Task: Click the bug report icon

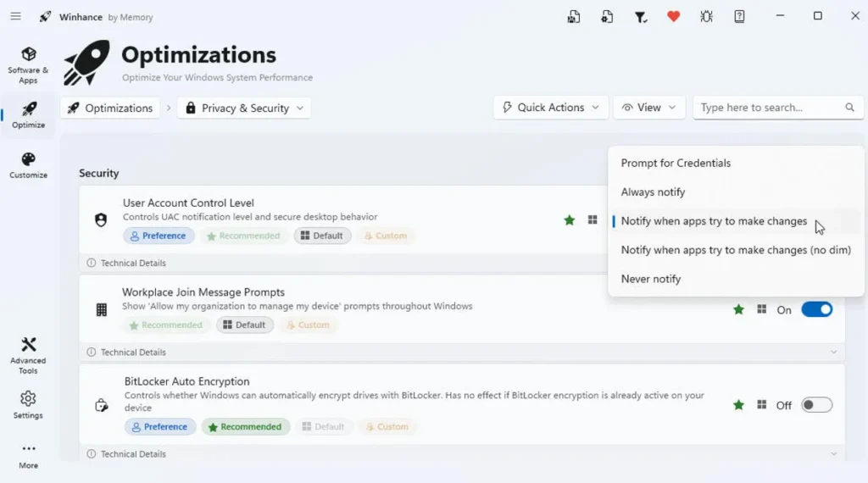Action: (706, 16)
